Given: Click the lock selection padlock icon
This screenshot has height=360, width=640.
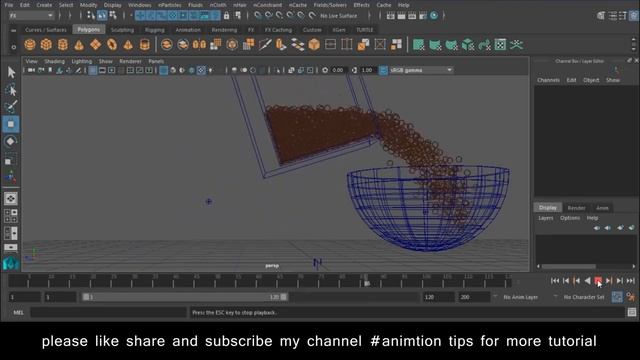Looking at the screenshot, I should [227, 16].
